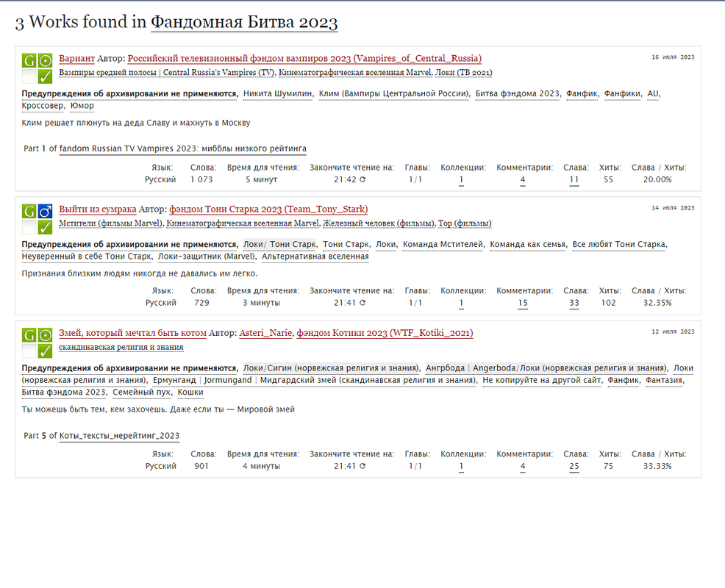The image size is (725, 588).
Task: Open series fandom Russian TV Vampires 2023: мибблы низкого рейтинга
Action: (x=182, y=148)
